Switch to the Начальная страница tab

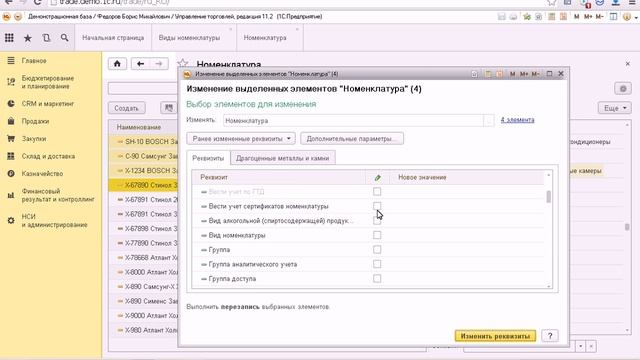113,38
